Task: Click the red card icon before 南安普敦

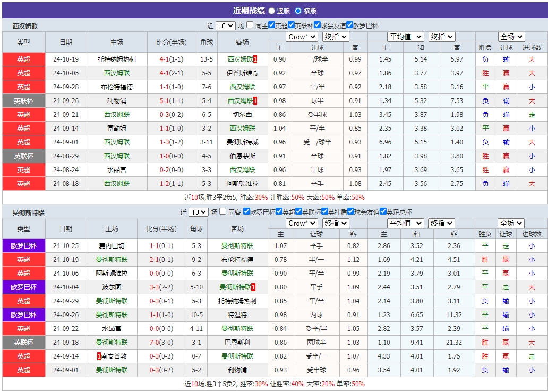Action: 99,356
